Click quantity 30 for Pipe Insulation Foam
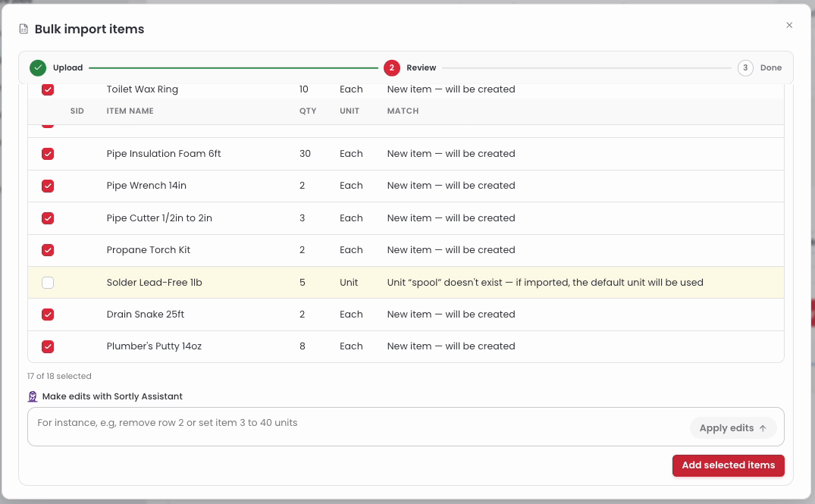Viewport: 815px width, 504px height. [x=305, y=154]
